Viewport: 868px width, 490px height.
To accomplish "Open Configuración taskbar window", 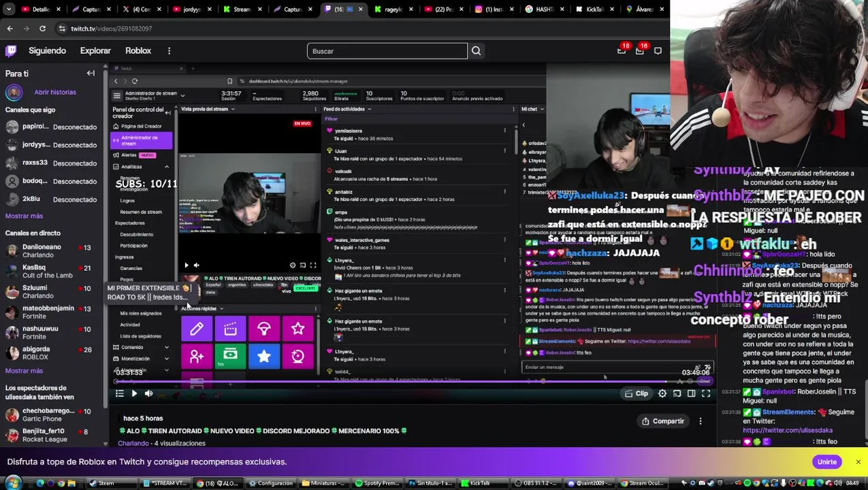I will [271, 483].
